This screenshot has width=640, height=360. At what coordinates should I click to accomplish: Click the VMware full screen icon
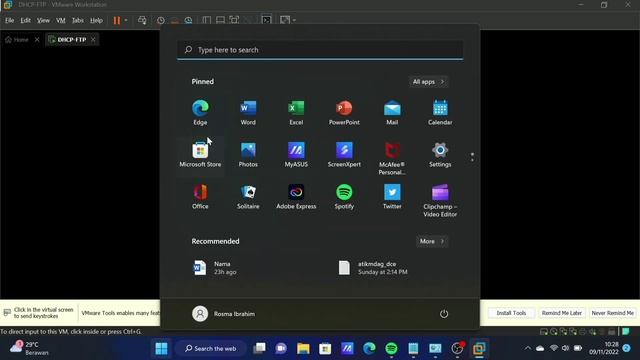(234, 20)
